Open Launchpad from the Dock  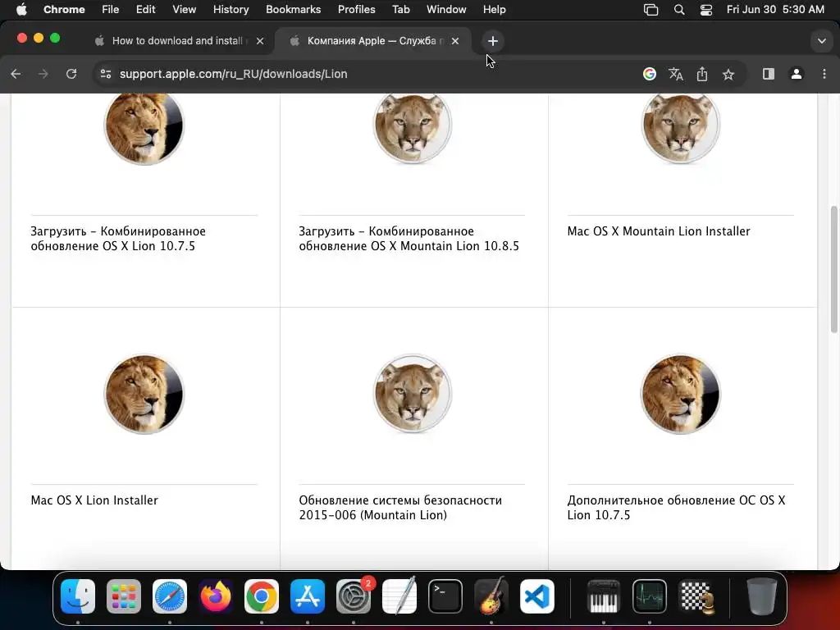tap(124, 596)
